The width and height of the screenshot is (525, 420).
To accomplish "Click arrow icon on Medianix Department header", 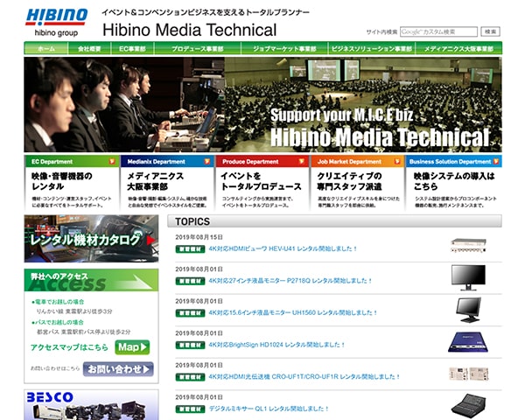I will tap(207, 161).
